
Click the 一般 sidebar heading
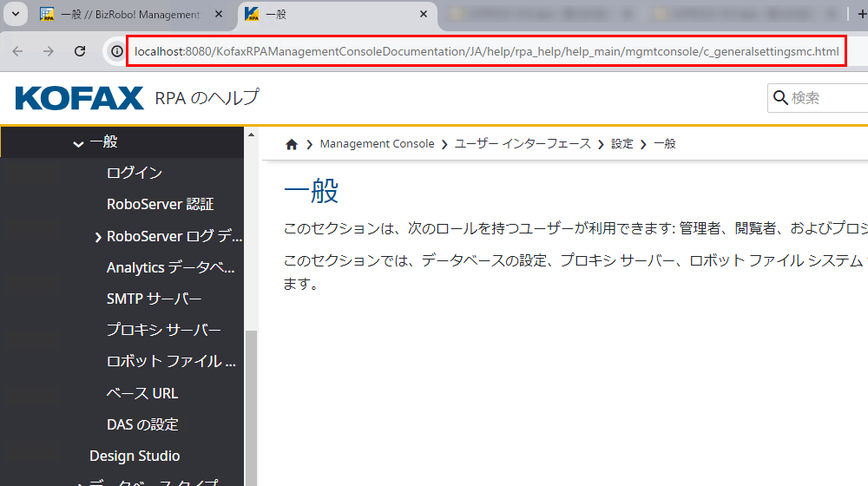pyautogui.click(x=103, y=141)
